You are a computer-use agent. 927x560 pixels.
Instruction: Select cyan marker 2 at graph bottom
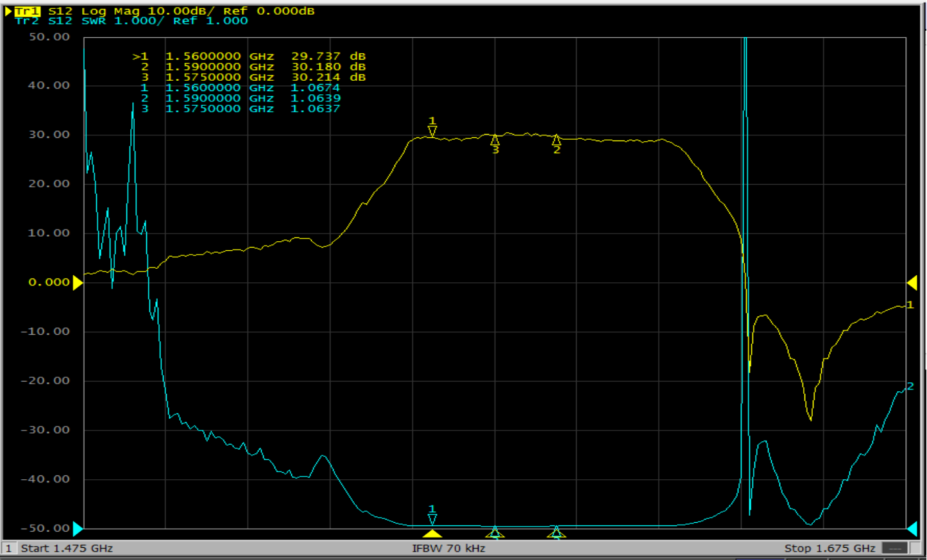pyautogui.click(x=556, y=532)
